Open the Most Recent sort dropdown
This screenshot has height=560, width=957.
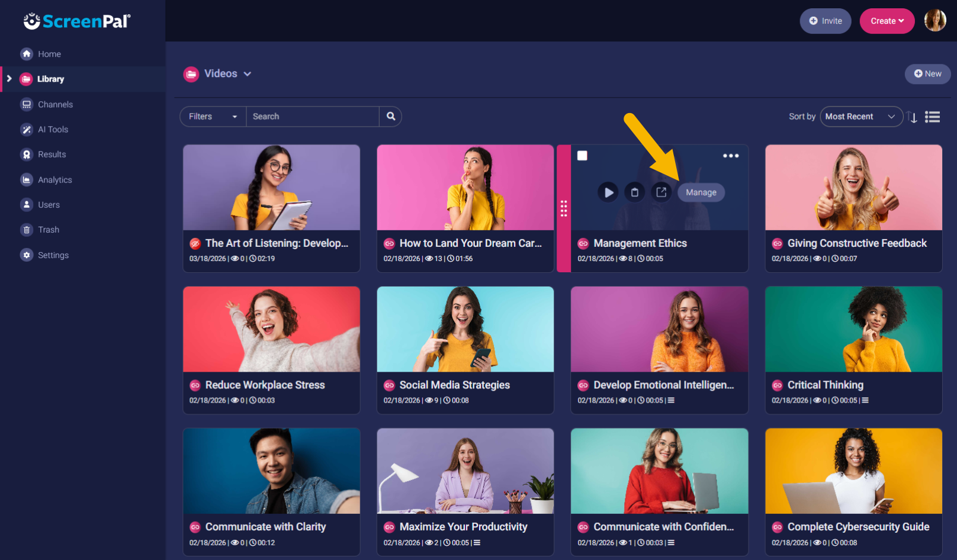(x=861, y=116)
